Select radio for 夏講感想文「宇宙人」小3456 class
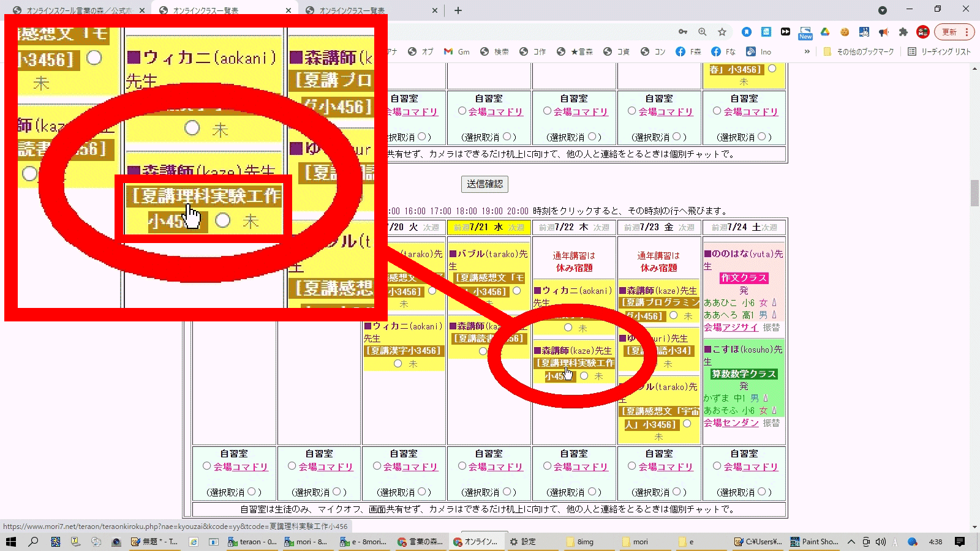The image size is (980, 551). click(687, 424)
